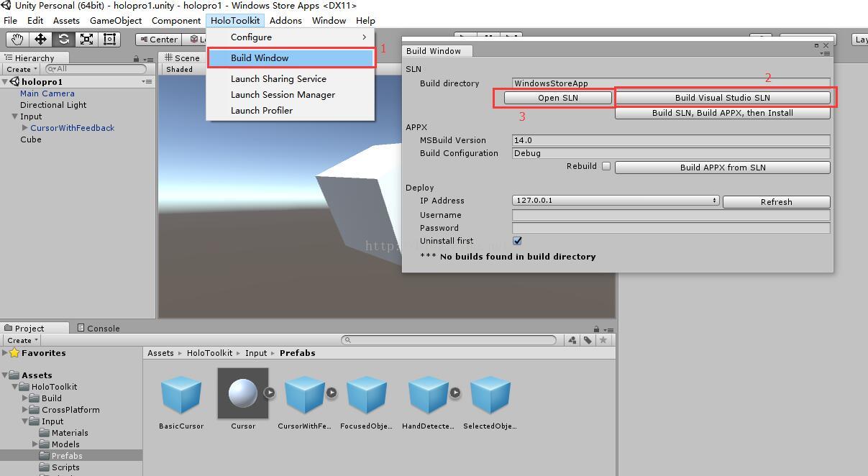Uncheck the Uninstall first checkbox

(x=517, y=241)
